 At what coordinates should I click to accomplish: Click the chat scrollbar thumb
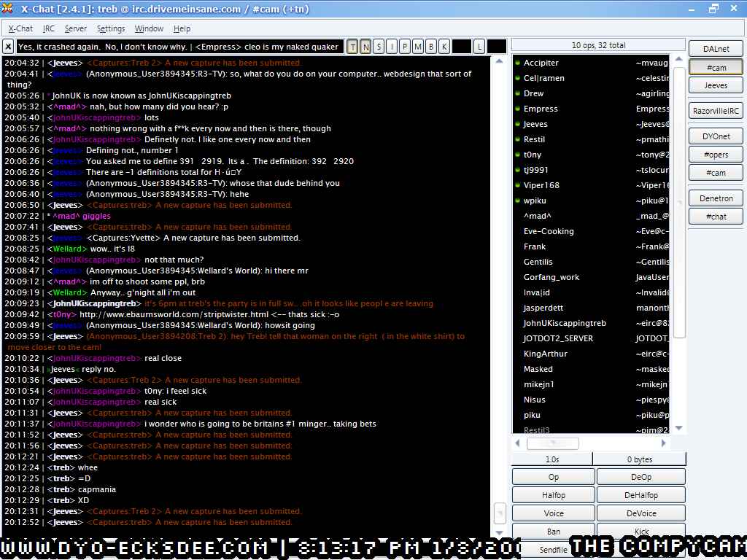(499, 513)
